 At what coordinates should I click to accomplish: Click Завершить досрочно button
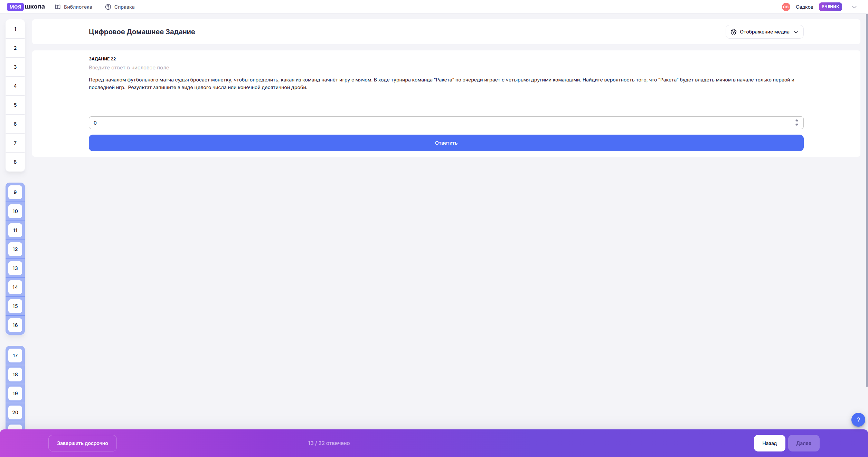83,443
